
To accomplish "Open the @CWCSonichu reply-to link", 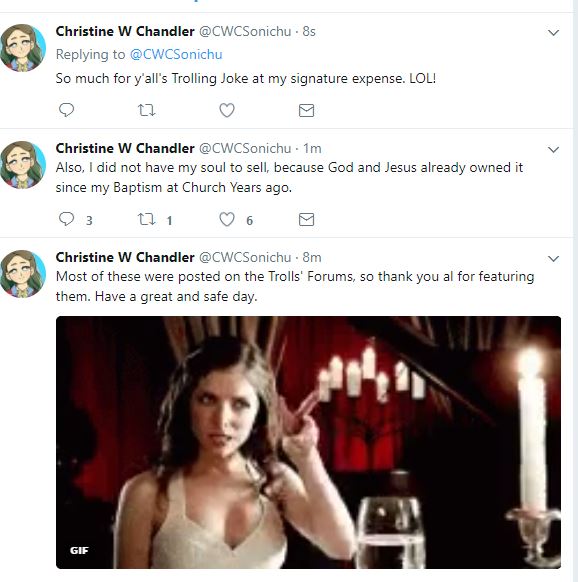I will (x=176, y=55).
